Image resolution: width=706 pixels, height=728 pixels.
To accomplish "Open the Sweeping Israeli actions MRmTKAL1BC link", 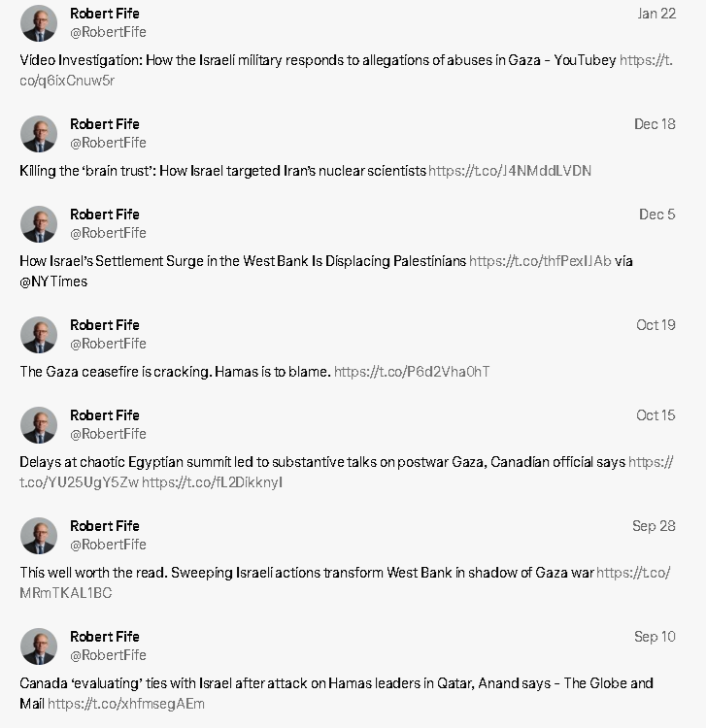I will coord(345,582).
